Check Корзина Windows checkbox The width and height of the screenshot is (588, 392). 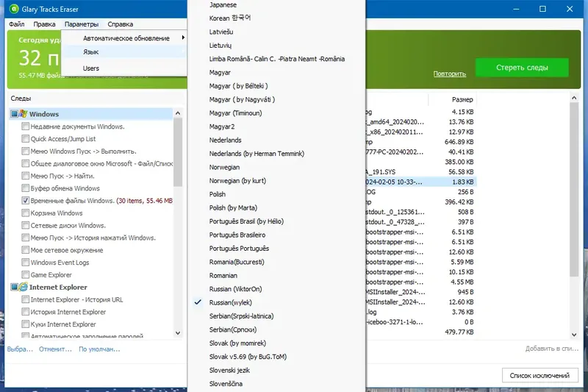pos(25,213)
